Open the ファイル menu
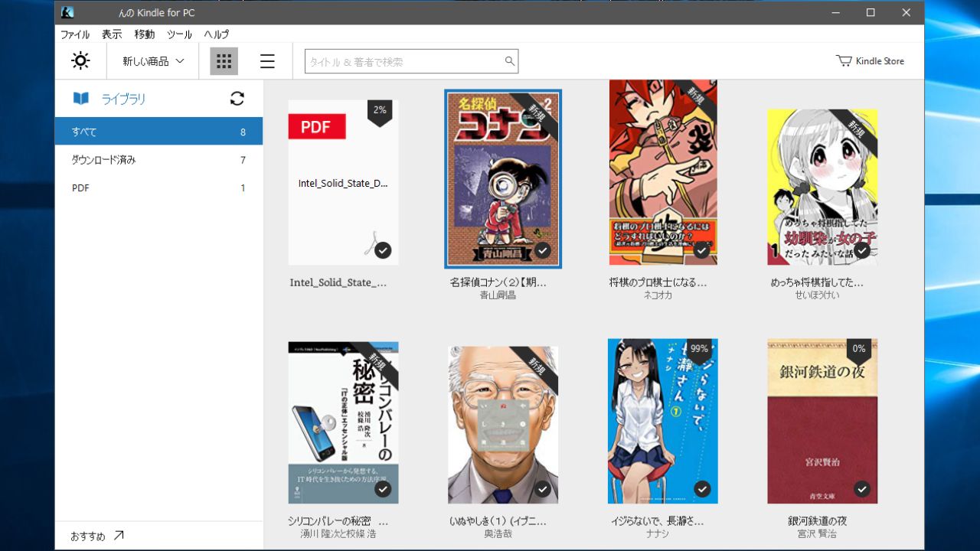Viewport: 980px width, 551px height. [x=75, y=34]
